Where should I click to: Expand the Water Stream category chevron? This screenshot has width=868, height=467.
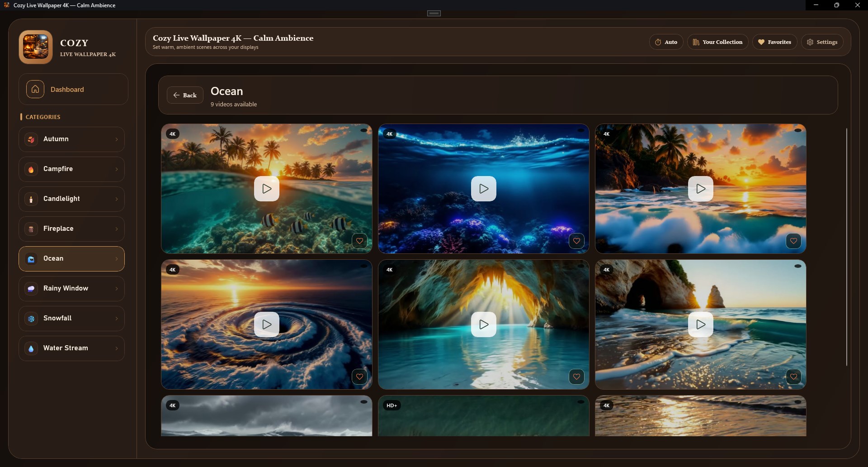point(117,348)
